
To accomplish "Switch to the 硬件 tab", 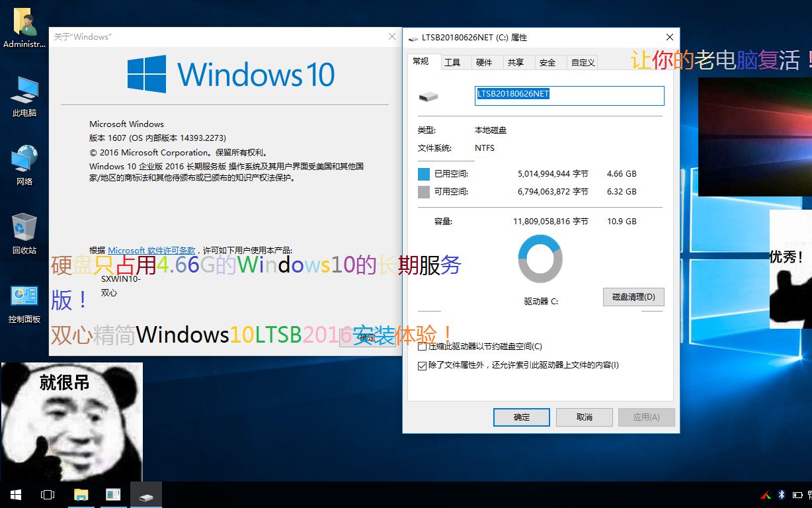I will point(485,62).
